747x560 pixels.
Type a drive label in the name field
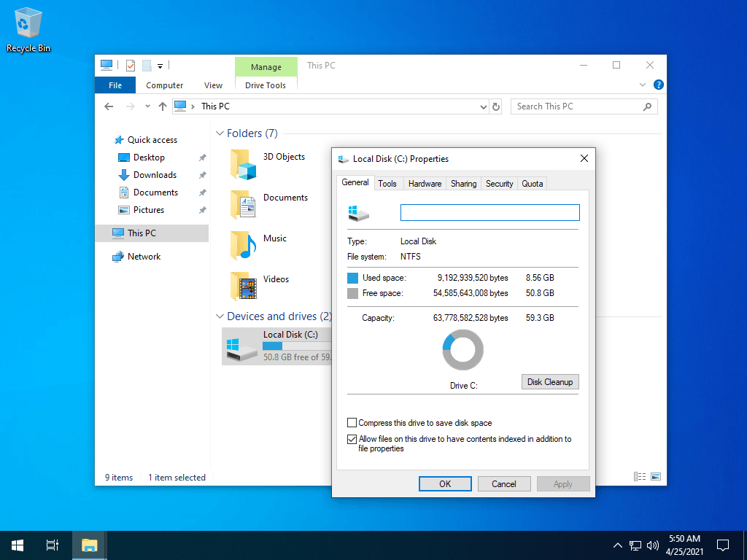click(x=489, y=212)
